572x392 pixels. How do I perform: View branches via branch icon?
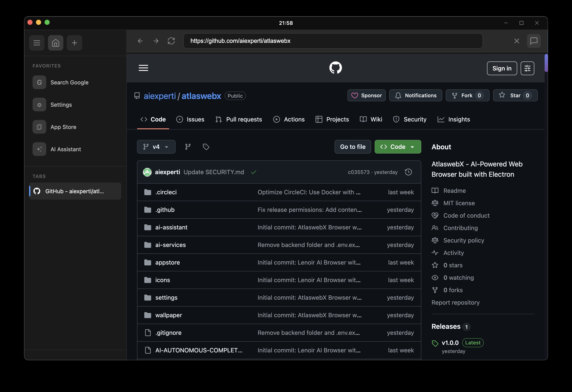click(188, 147)
